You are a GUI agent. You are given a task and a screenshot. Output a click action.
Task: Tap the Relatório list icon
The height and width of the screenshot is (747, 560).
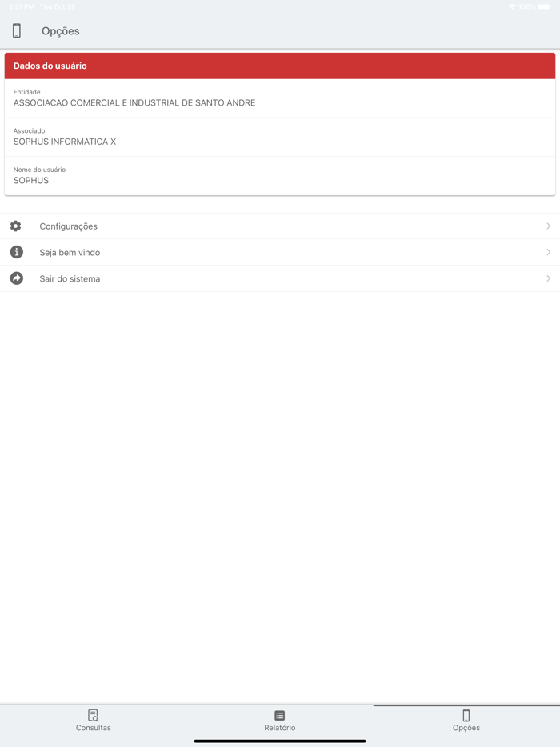coord(280,715)
